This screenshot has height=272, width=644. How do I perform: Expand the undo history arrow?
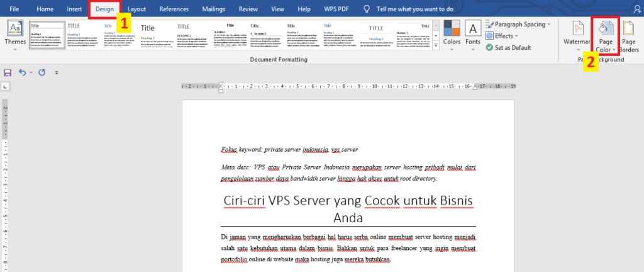point(31,73)
